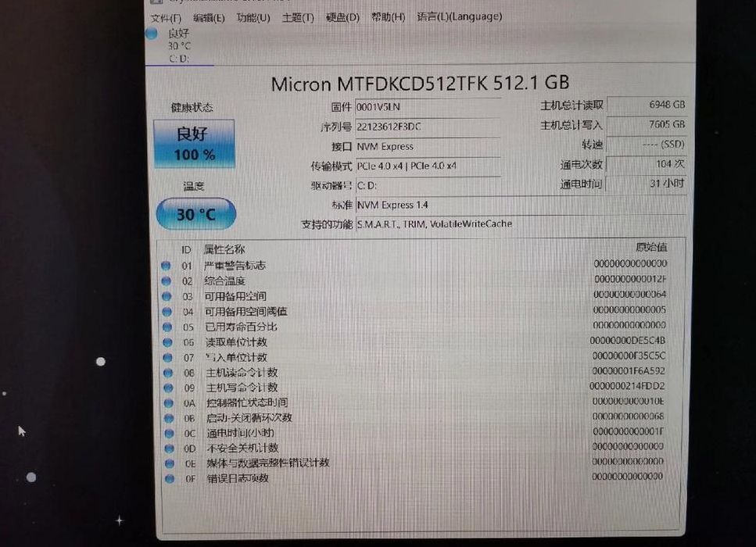Click the standard field NVM Express 1.4
This screenshot has width=756, height=547.
point(521,205)
